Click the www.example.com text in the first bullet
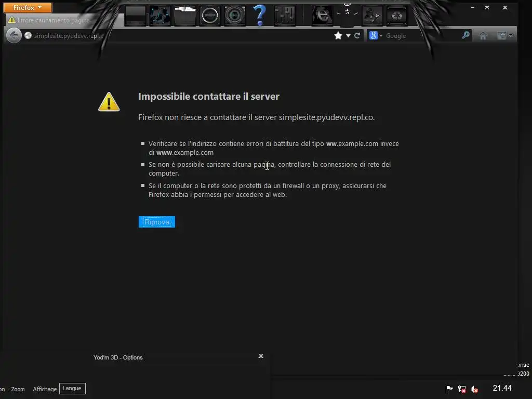532x399 pixels. click(x=185, y=153)
